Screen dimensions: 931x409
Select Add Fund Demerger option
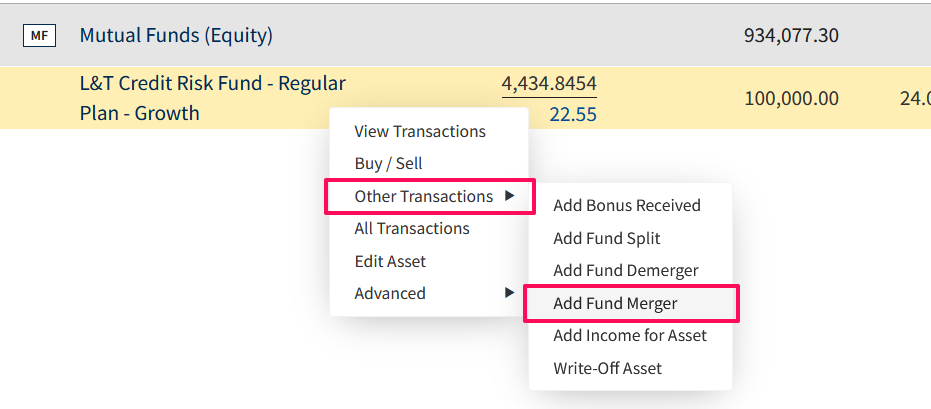pyautogui.click(x=626, y=271)
